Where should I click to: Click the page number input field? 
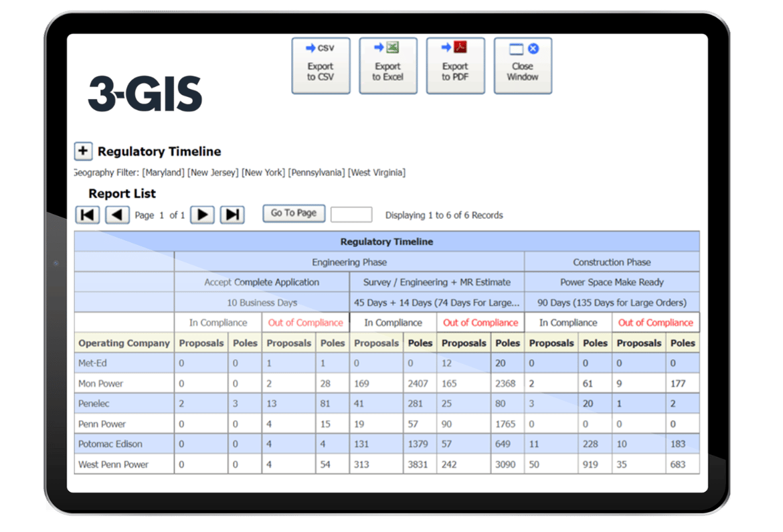pos(351,215)
